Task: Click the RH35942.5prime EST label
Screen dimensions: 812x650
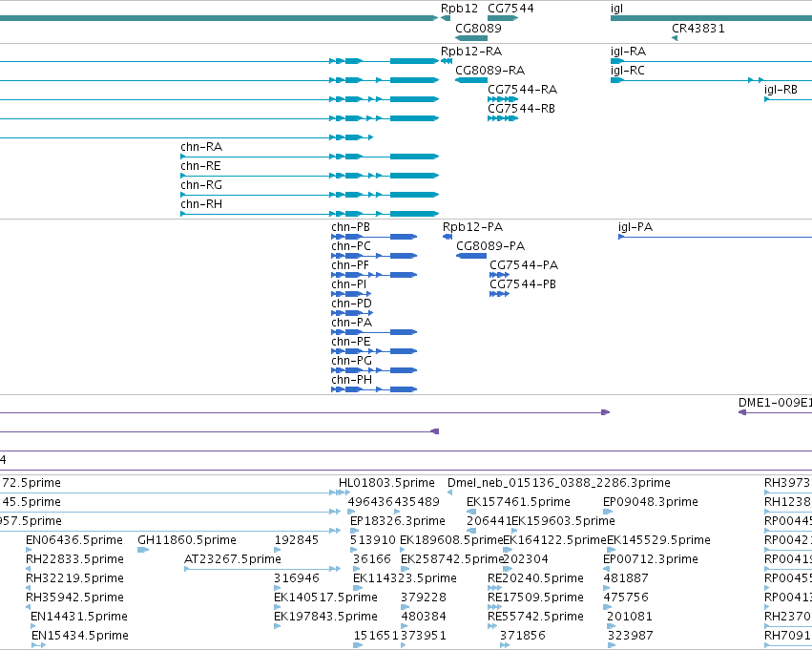Action: coord(74,598)
